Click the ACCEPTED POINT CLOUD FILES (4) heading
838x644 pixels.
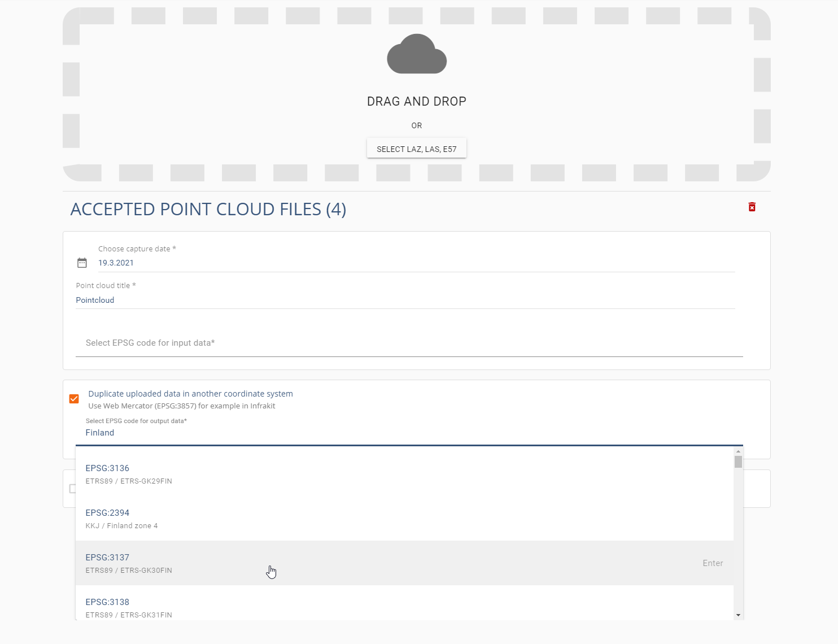(x=208, y=209)
